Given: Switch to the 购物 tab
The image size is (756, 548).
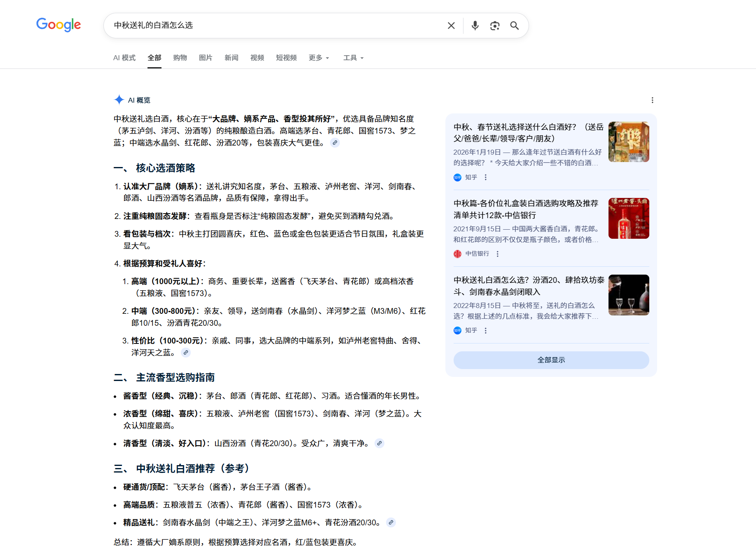Looking at the screenshot, I should (x=180, y=58).
